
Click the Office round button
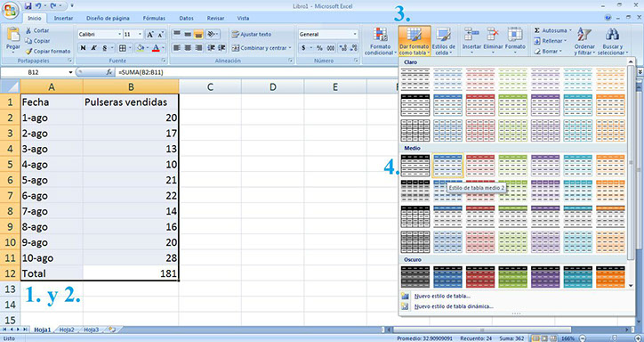click(x=11, y=10)
